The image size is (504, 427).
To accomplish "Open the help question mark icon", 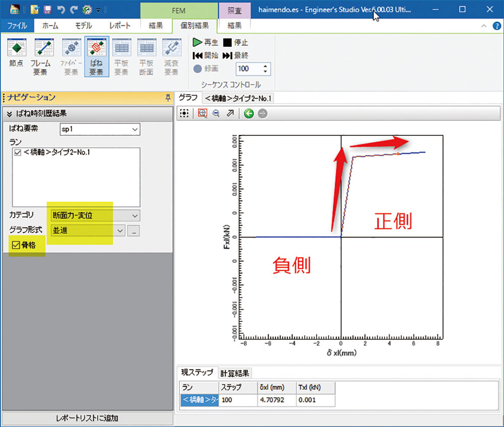I will coord(496,26).
